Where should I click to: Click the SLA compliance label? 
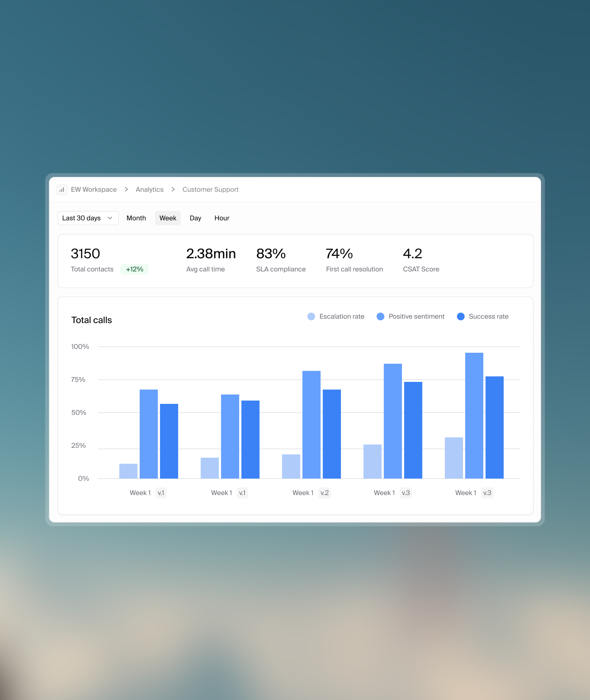pyautogui.click(x=281, y=269)
